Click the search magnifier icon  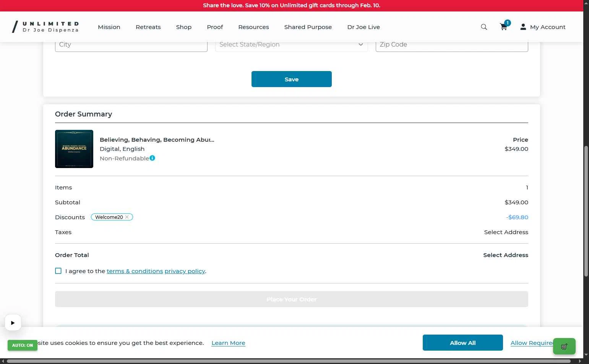(484, 27)
